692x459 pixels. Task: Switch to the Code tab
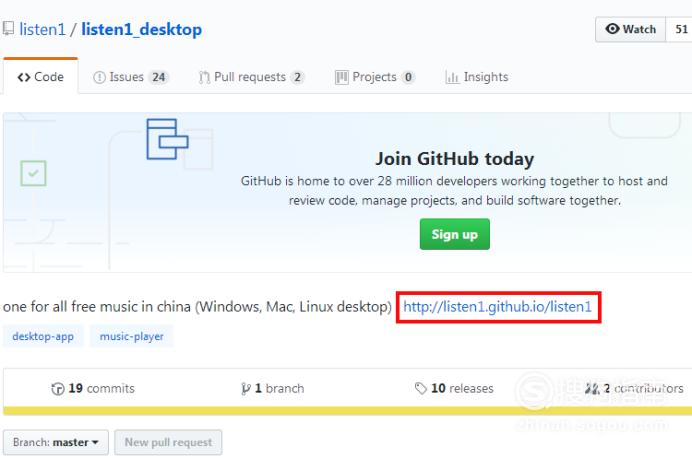coord(41,77)
